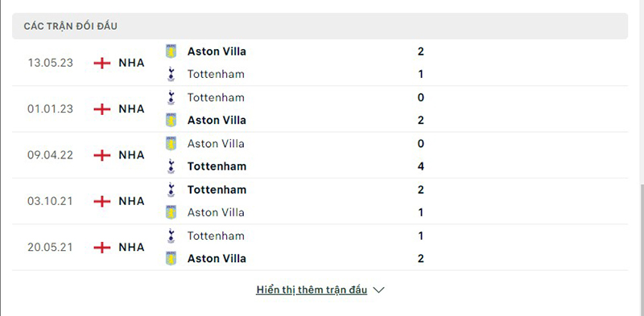
Task: Click Aston Villa crest in 20.05.21 match
Action: click(x=171, y=259)
